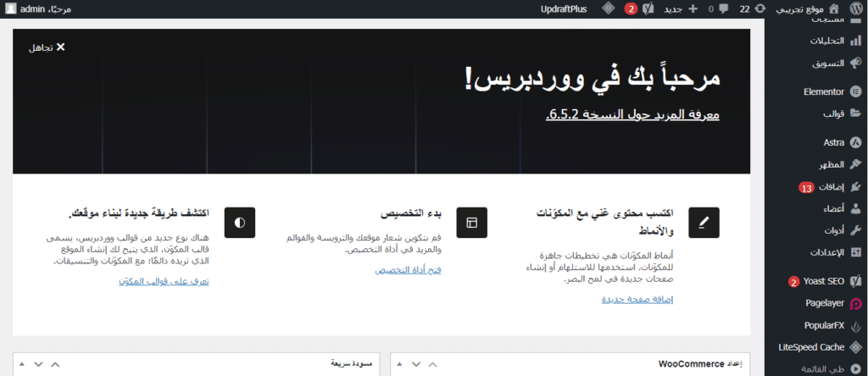Image resolution: width=868 pixels, height=376 pixels.
Task: Click the LiteSpeed Cache icon in the sidebar
Action: tap(856, 347)
